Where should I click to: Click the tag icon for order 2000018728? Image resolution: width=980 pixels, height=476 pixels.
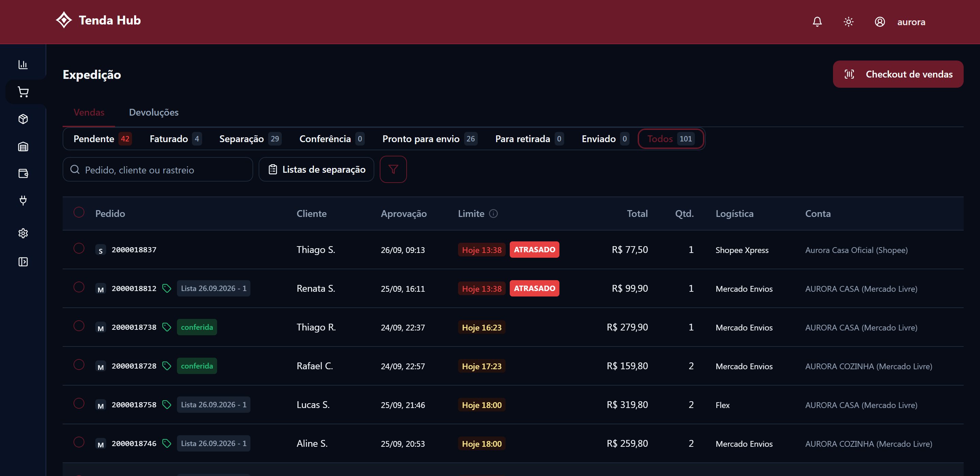tap(166, 366)
